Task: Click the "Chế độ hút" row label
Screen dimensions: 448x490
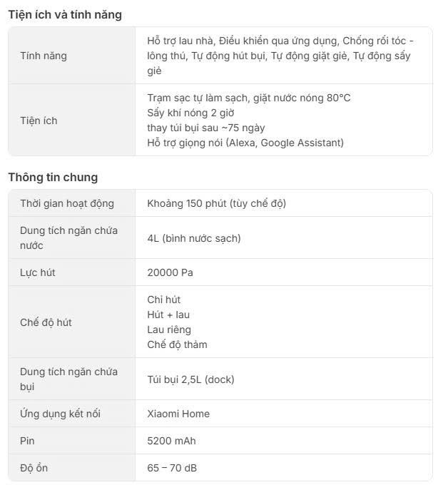Action: click(46, 322)
